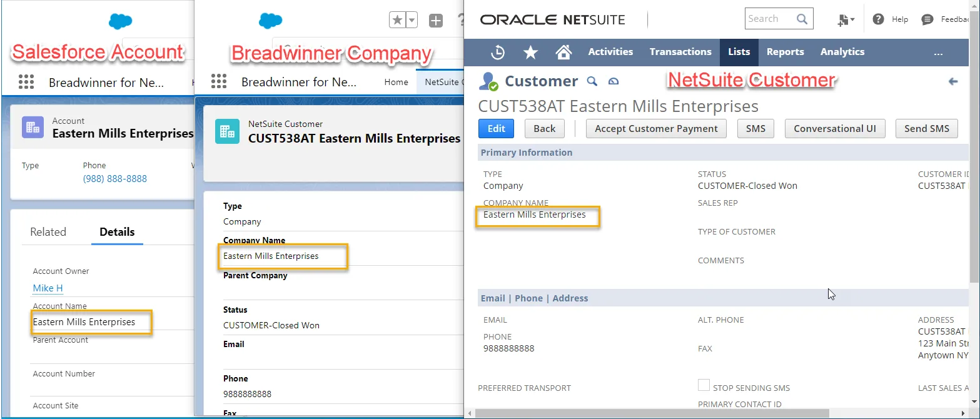This screenshot has height=419, width=980.
Task: Go to the Home tab in Breadwinner window
Action: 396,82
